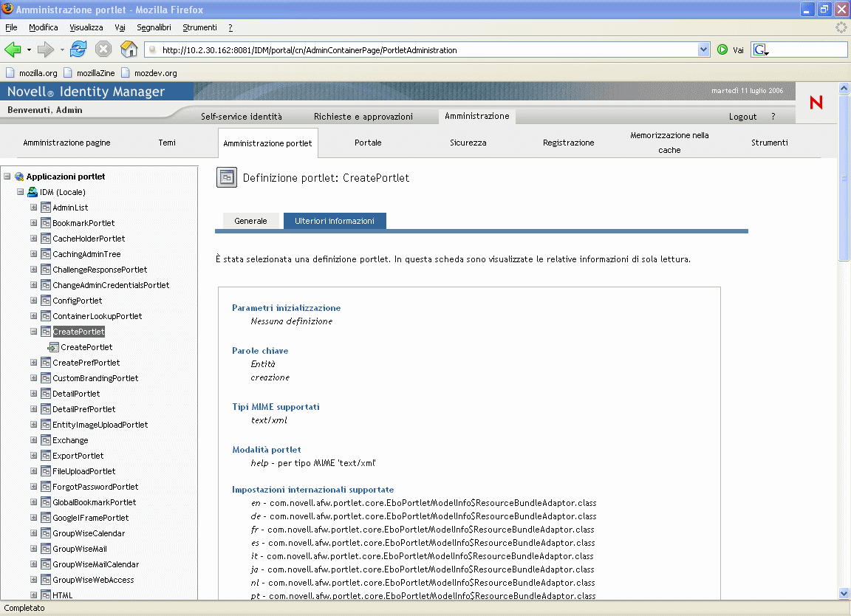Open Memorizzazione nella cache tab
Screen dimensions: 851x616
pyautogui.click(x=669, y=143)
